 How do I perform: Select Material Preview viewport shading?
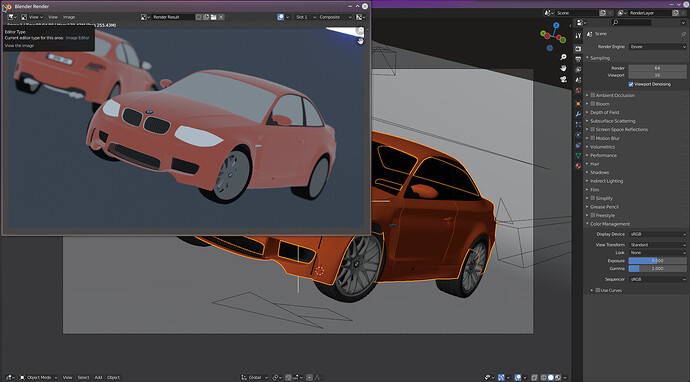coord(558,377)
